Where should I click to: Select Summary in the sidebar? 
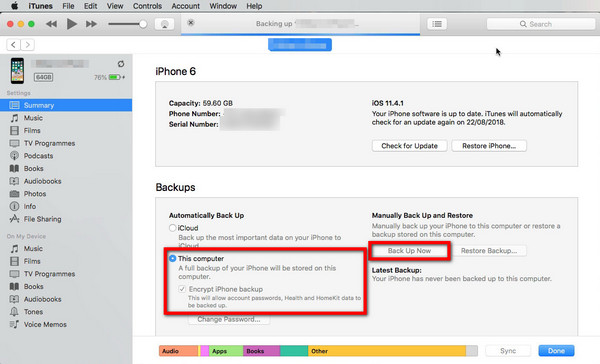[66, 105]
